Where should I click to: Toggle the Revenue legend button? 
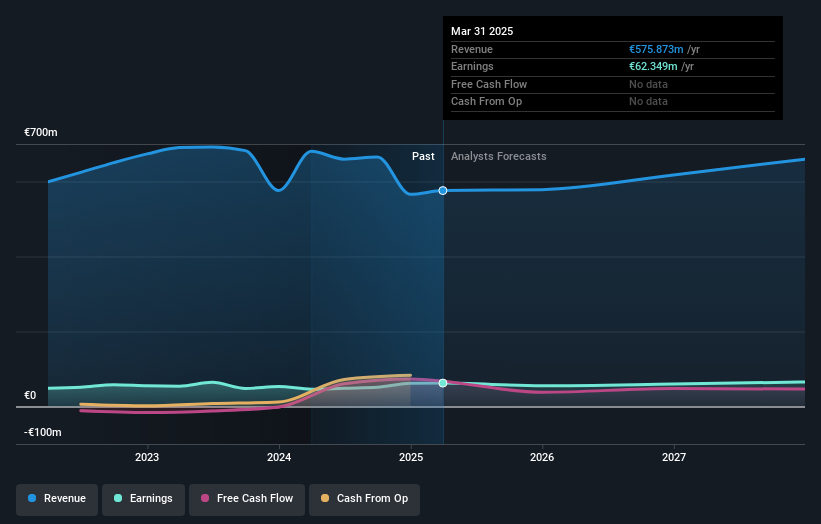point(57,499)
